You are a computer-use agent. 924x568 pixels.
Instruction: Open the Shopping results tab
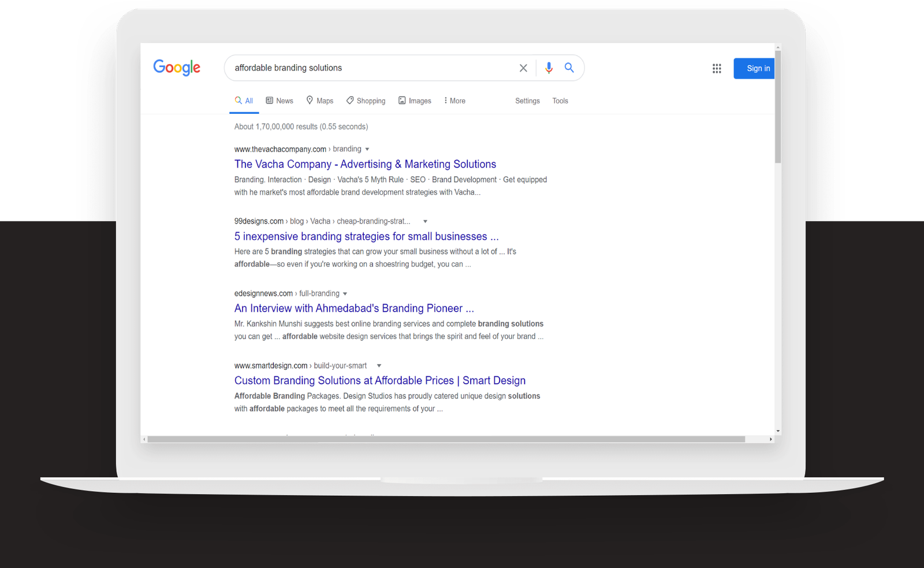[x=366, y=101]
